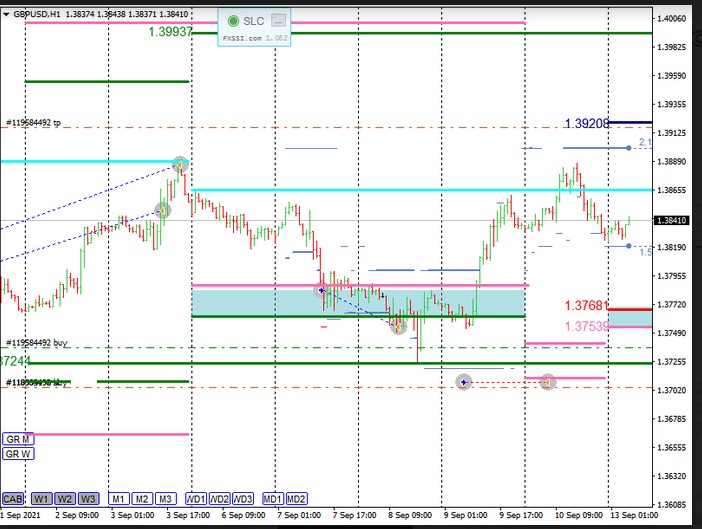This screenshot has height=529, width=702.
Task: Select the MD2 button
Action: [x=296, y=498]
